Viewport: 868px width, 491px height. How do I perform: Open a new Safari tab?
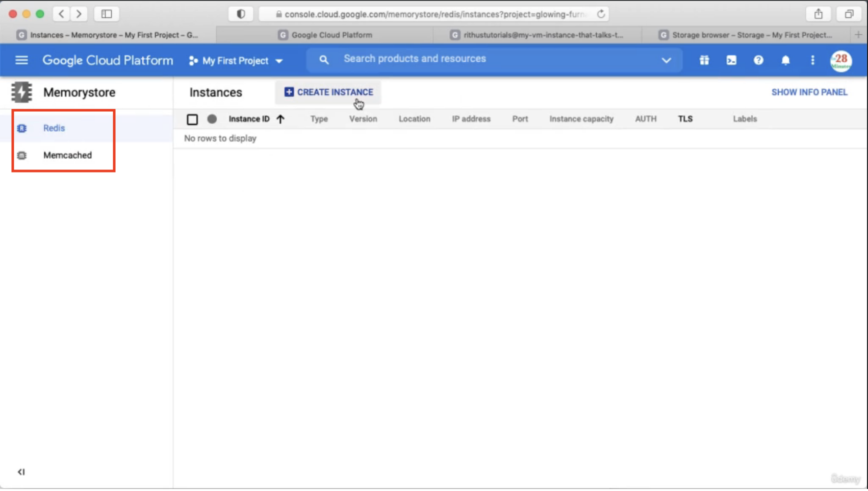pos(858,35)
